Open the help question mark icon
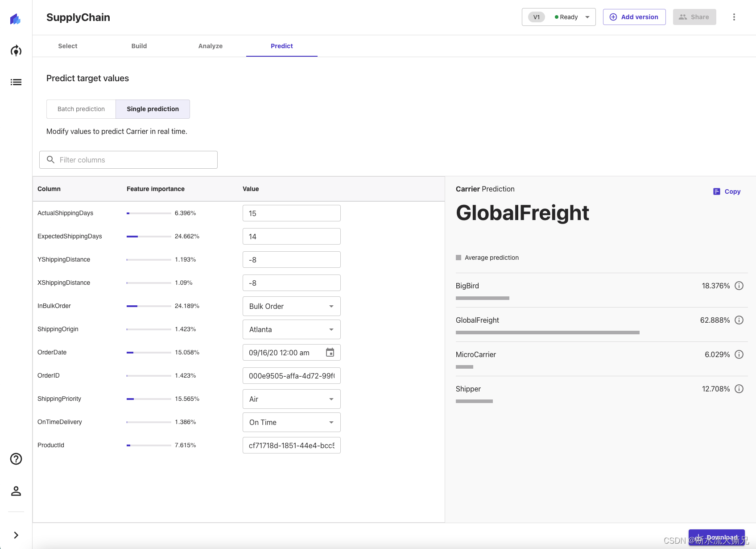 (x=16, y=459)
